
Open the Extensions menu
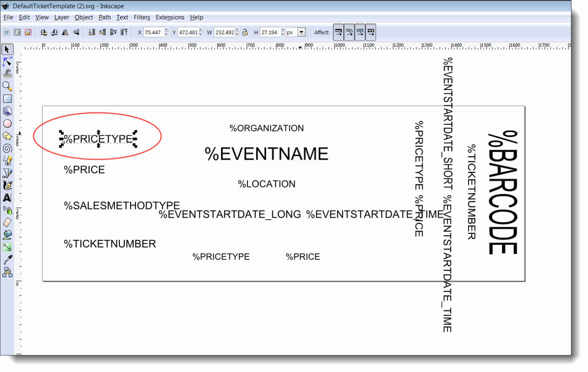[x=170, y=17]
